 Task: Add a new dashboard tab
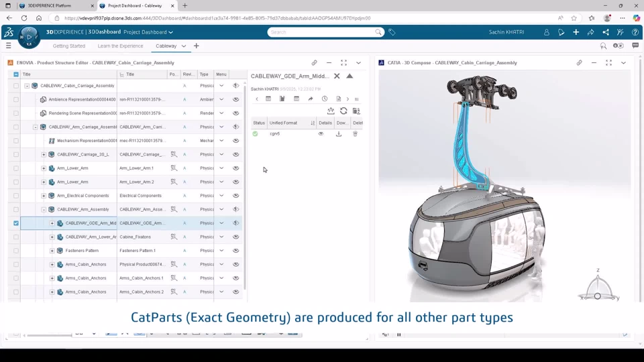pos(197,46)
